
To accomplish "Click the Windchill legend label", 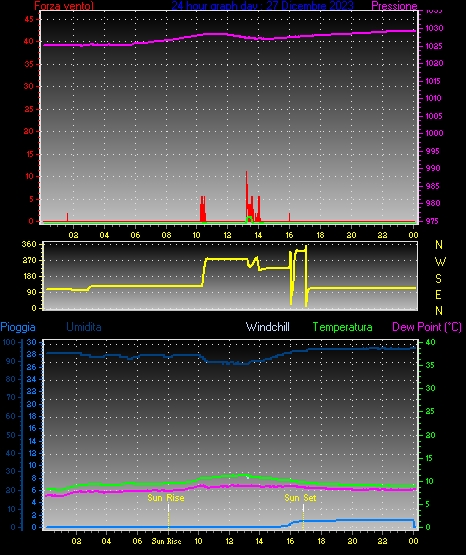I will (x=267, y=327).
